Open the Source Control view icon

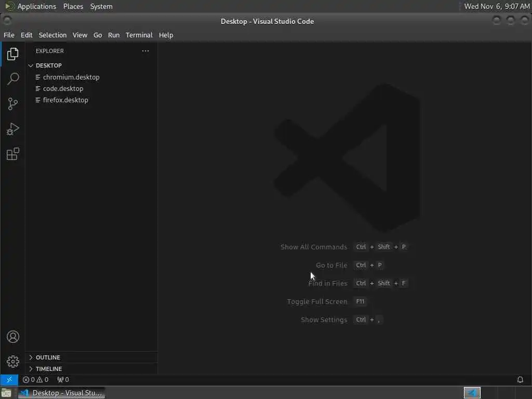[x=12, y=104]
